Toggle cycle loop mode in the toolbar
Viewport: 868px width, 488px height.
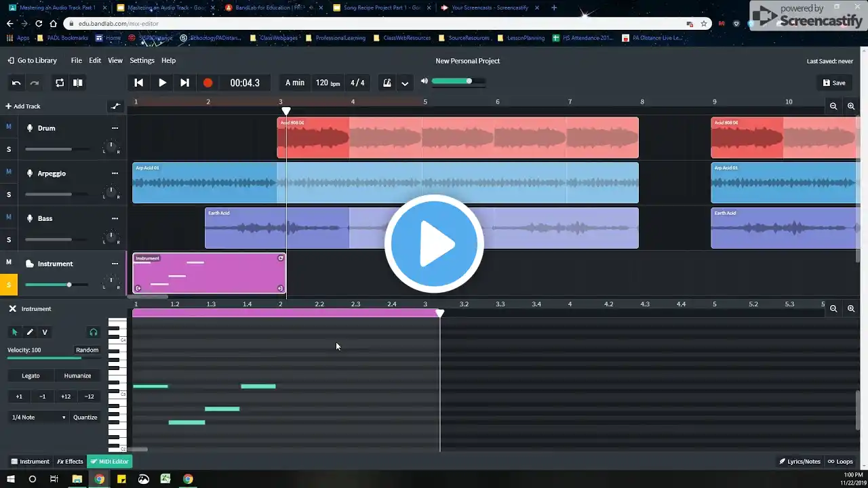[60, 83]
